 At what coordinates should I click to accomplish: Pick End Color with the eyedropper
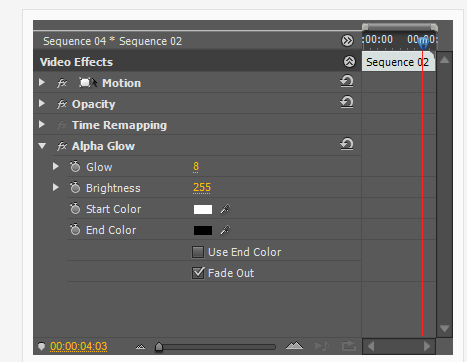pyautogui.click(x=225, y=230)
